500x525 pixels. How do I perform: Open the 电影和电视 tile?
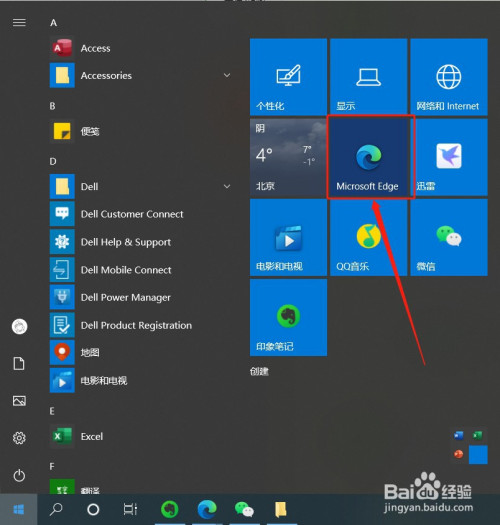[x=288, y=237]
